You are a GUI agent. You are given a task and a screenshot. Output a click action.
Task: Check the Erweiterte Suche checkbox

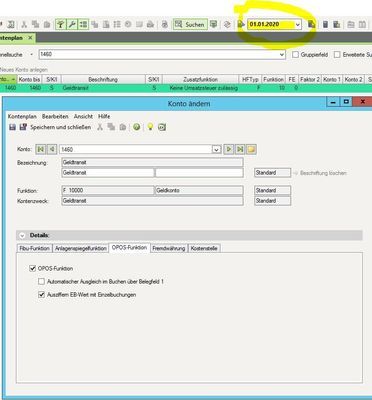point(337,54)
